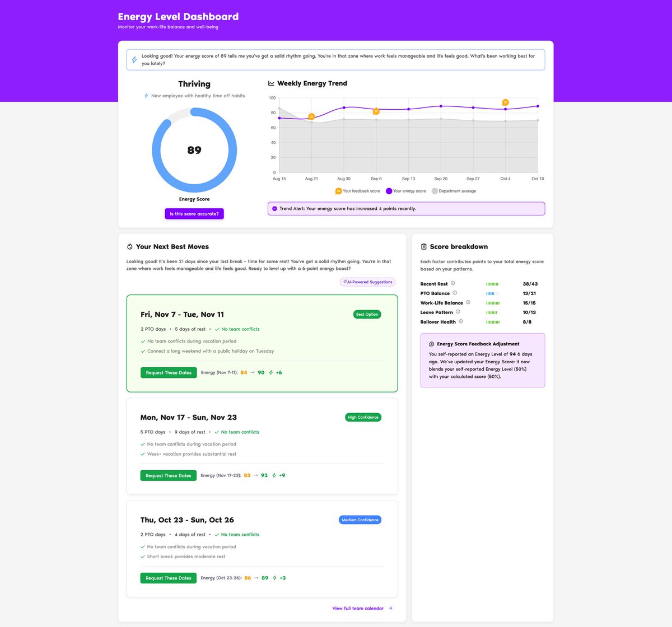Click the AI-Powered Suggestions badge

(x=367, y=282)
